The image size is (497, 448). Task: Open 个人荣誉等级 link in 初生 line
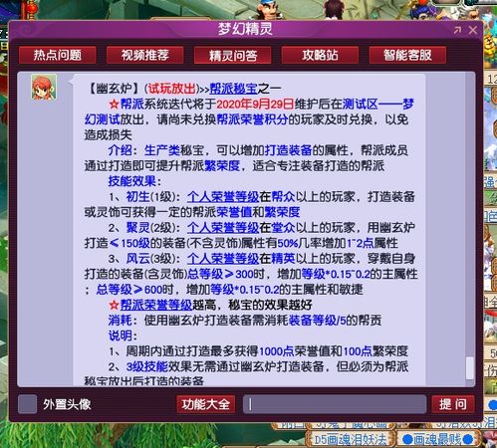(x=223, y=197)
